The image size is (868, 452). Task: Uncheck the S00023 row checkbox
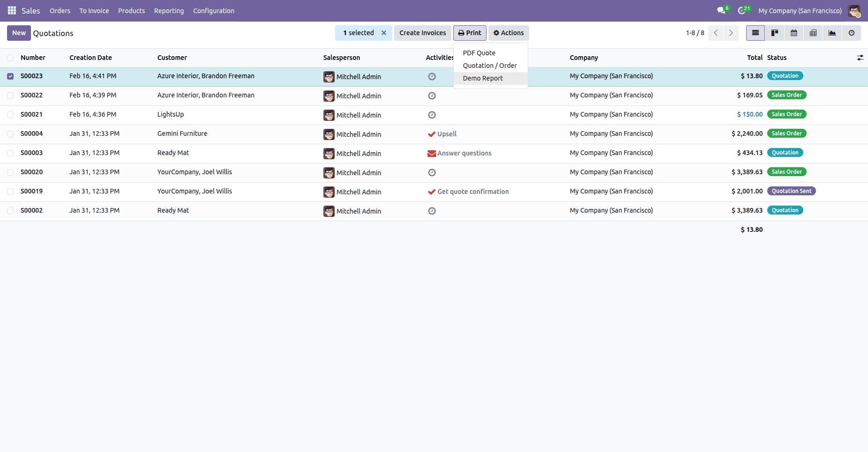tap(10, 76)
